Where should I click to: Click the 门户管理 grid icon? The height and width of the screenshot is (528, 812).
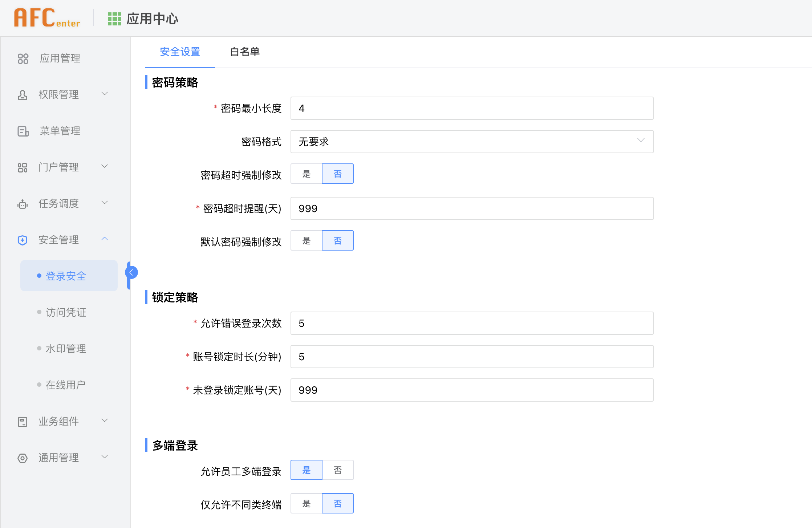tap(23, 167)
